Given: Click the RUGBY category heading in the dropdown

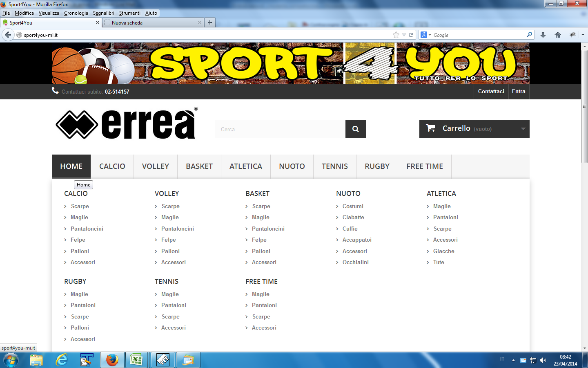Looking at the screenshot, I should tap(75, 281).
